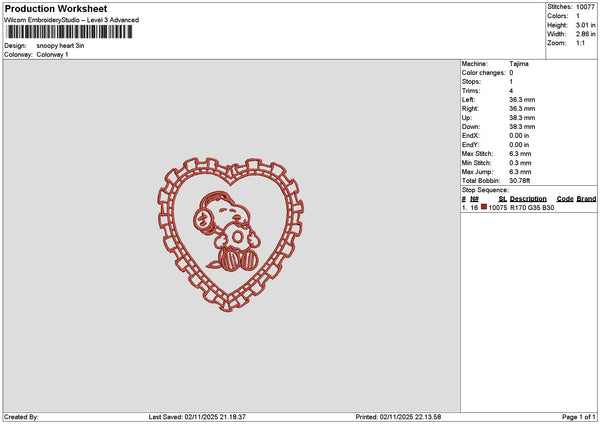Click the 'EndX:' row
Viewport: 600px width, 424px height.
point(496,136)
